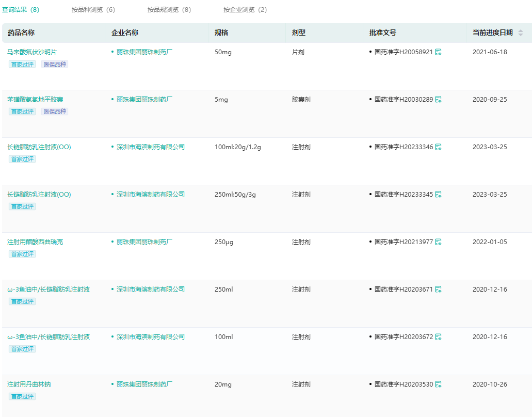Open drug link 苯磺酸氨氯地平胶囊

(35, 100)
